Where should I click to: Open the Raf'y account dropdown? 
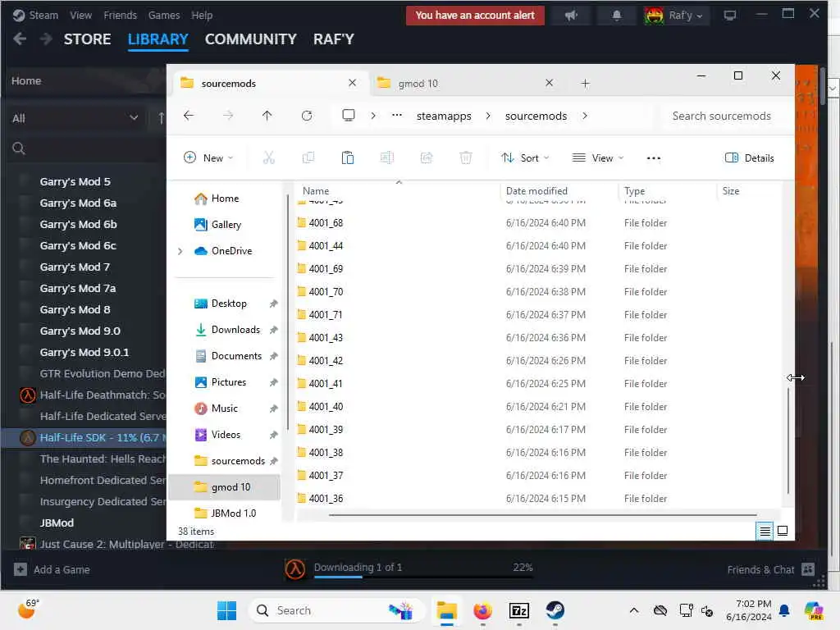click(676, 16)
